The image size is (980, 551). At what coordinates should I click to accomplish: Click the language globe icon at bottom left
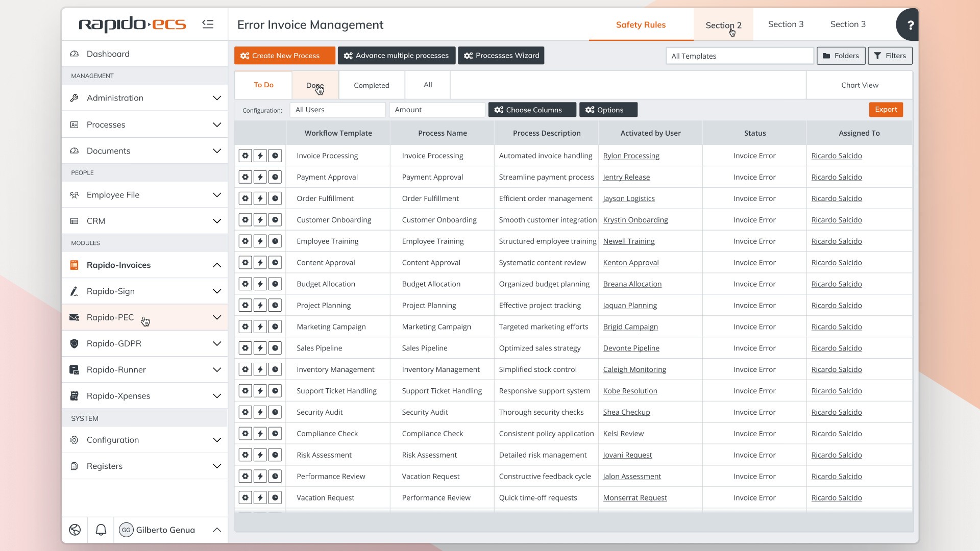click(x=75, y=530)
